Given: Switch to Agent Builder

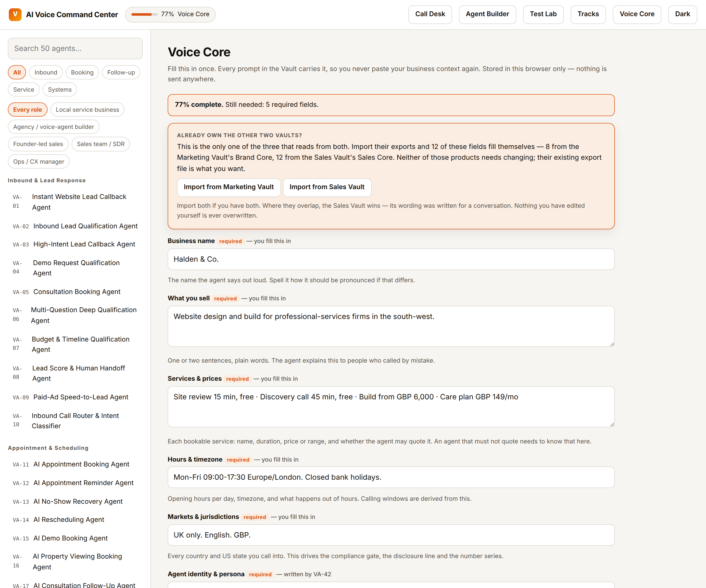Looking at the screenshot, I should point(487,14).
